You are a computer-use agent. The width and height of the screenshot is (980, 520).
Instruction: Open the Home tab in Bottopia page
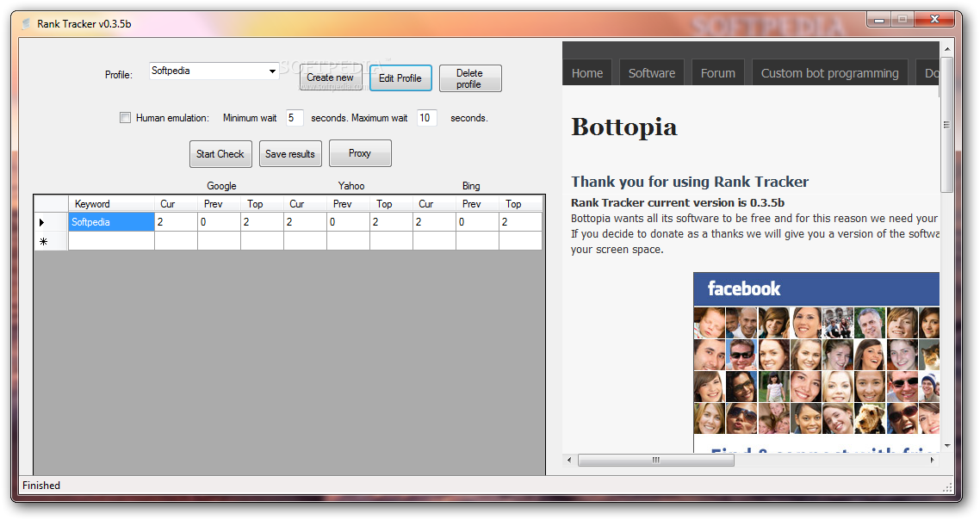[x=586, y=73]
